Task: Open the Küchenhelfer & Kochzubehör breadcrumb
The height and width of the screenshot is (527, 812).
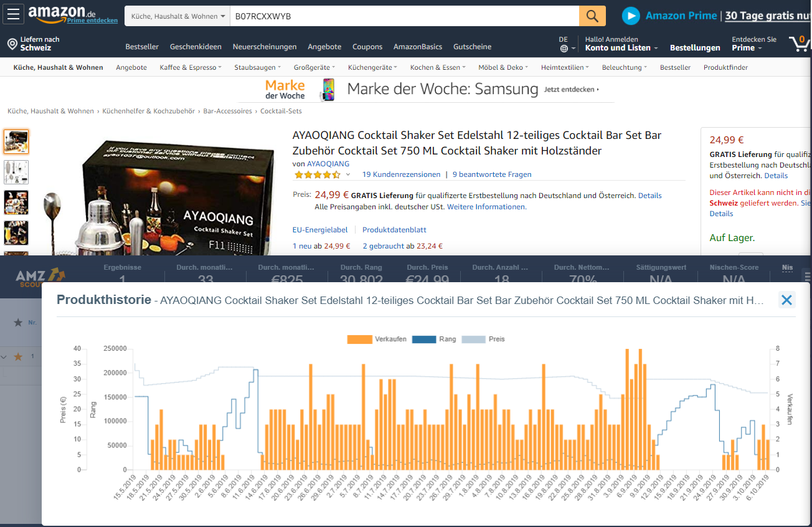Action: 149,111
